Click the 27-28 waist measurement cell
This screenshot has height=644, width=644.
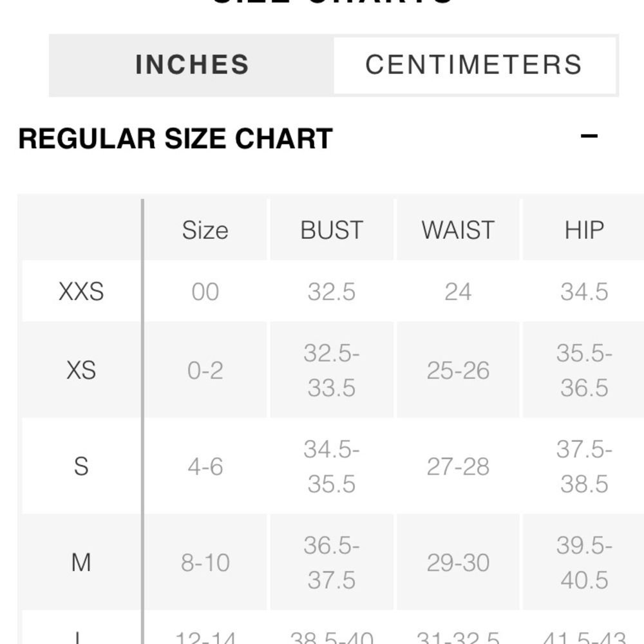(458, 466)
